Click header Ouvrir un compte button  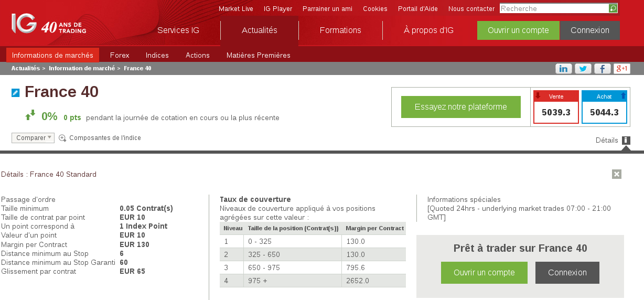click(518, 30)
